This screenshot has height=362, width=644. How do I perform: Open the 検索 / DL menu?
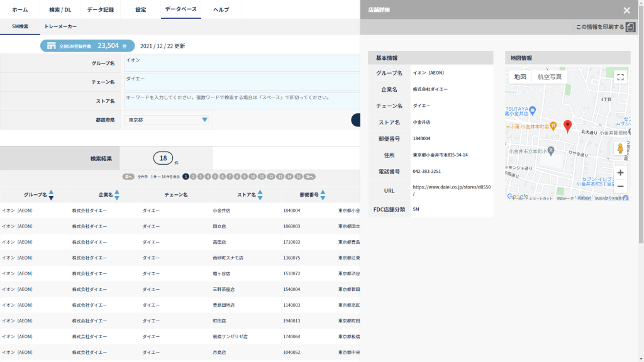(x=60, y=9)
